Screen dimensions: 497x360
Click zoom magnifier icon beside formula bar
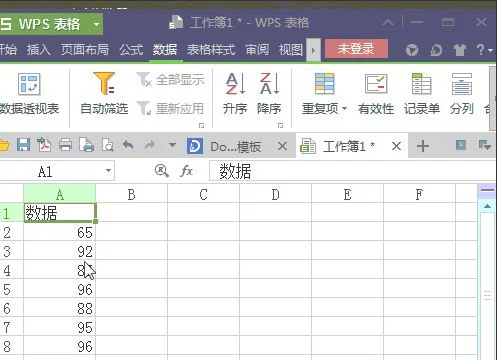(x=162, y=171)
